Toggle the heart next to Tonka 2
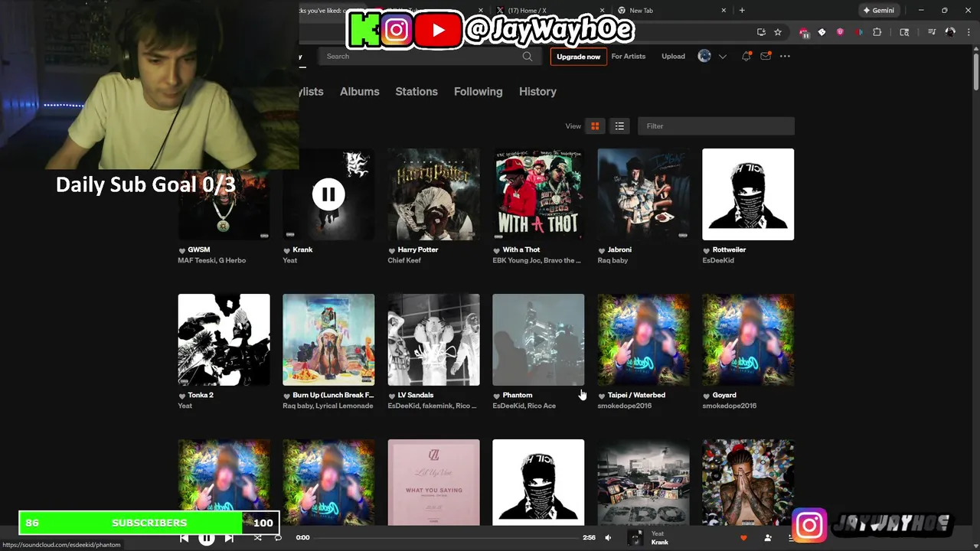Image resolution: width=980 pixels, height=551 pixels. (x=182, y=396)
